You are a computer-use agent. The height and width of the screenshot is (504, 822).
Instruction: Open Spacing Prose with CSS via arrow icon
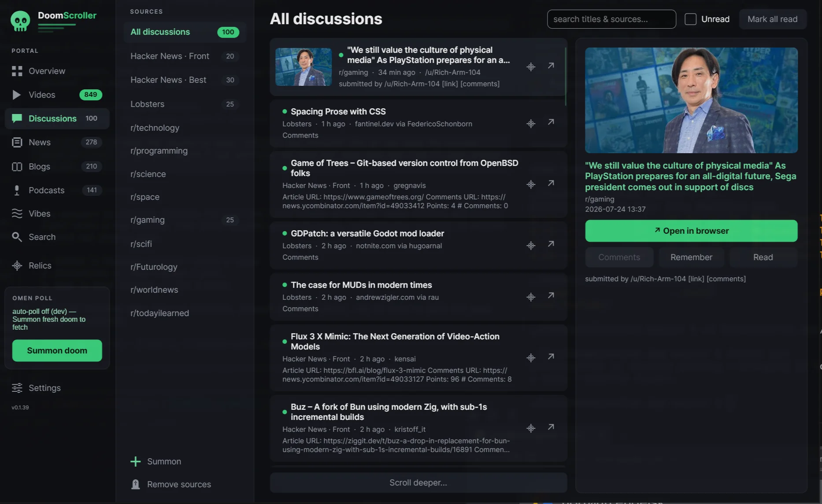551,122
